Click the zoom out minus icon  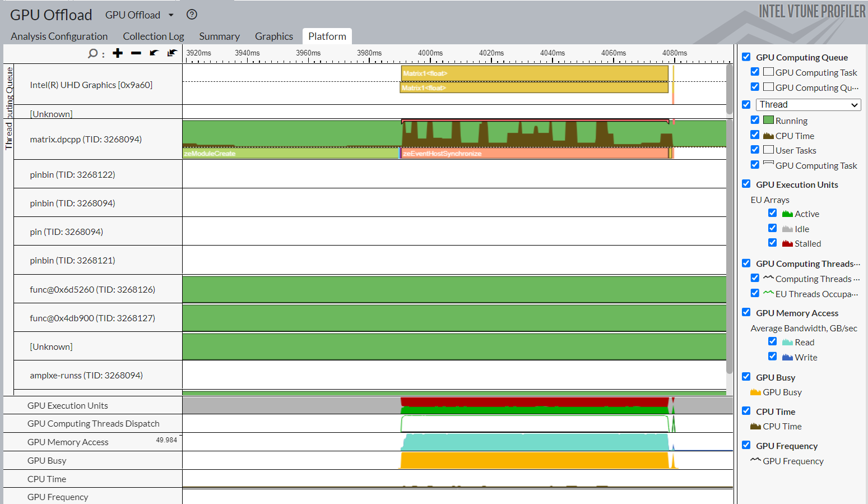coord(136,53)
